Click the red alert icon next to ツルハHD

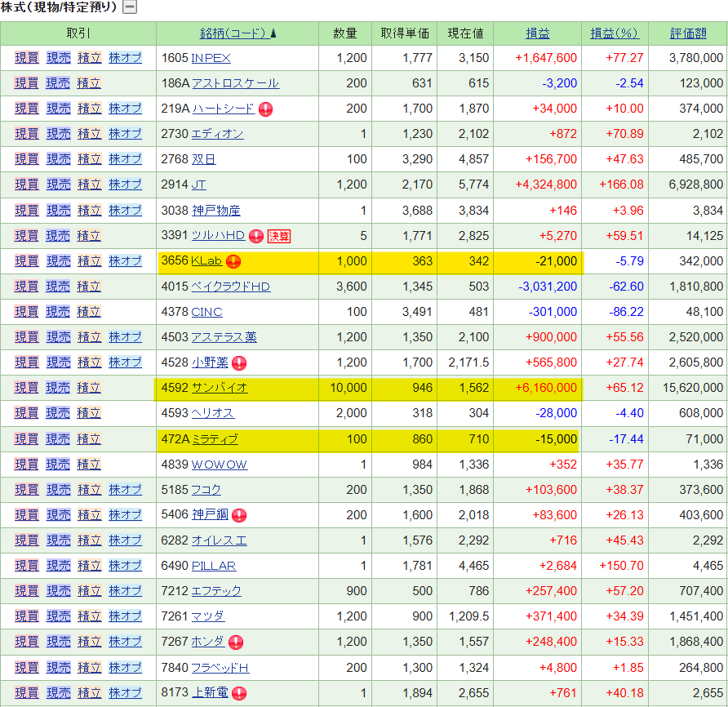point(256,236)
